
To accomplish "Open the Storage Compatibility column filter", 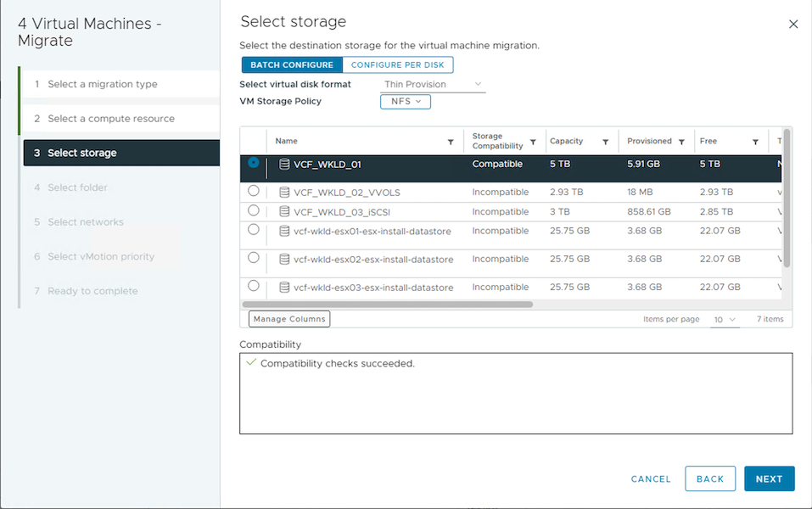I will click(x=533, y=143).
